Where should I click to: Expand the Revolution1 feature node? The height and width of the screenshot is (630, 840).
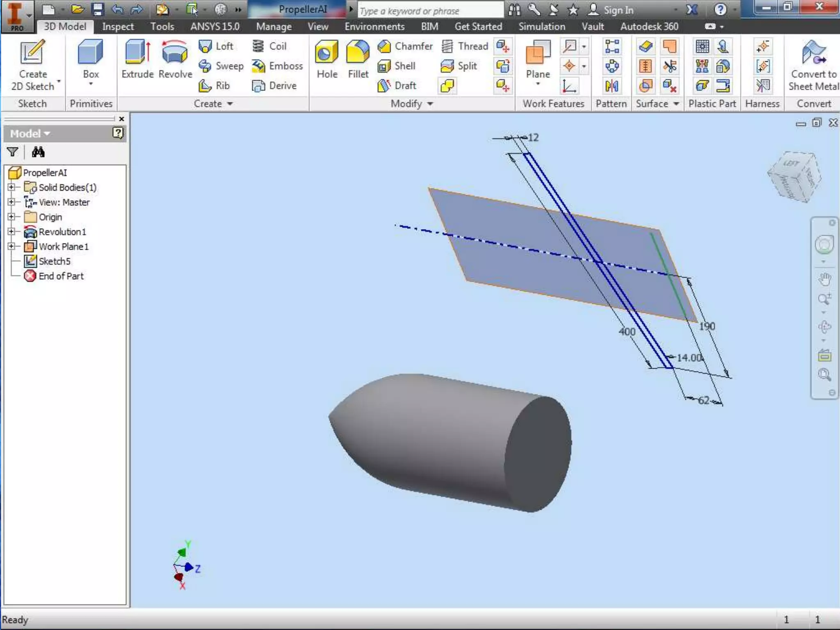11,232
